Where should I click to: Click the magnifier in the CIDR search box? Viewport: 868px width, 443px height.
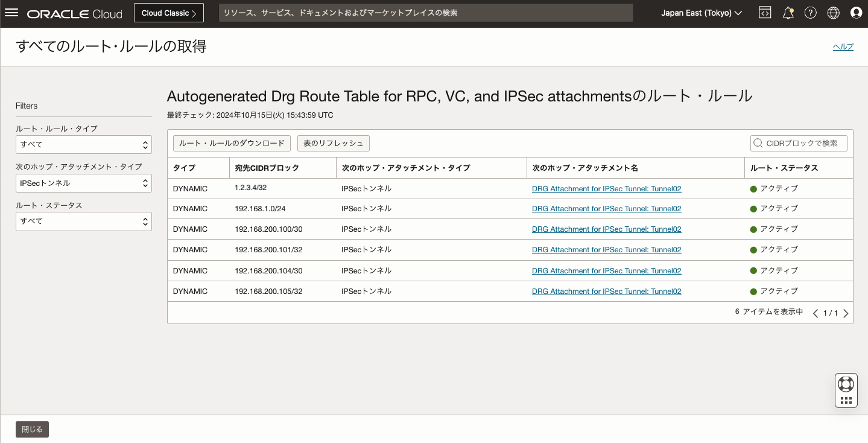(x=758, y=143)
